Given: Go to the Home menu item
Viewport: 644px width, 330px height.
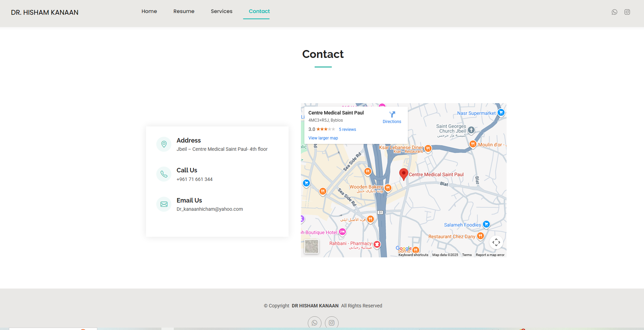Looking at the screenshot, I should (149, 11).
